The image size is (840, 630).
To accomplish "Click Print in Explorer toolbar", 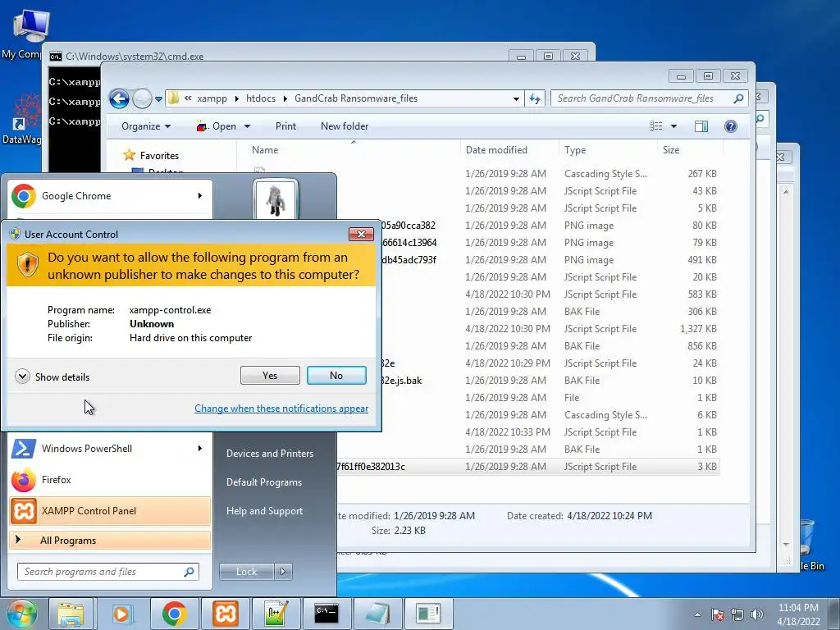I will 285,126.
